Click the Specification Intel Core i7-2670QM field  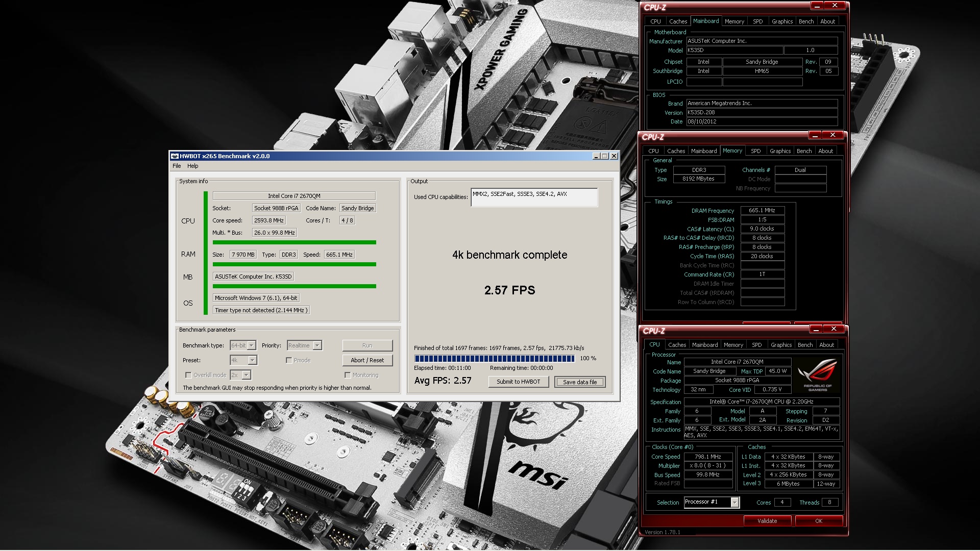point(762,402)
